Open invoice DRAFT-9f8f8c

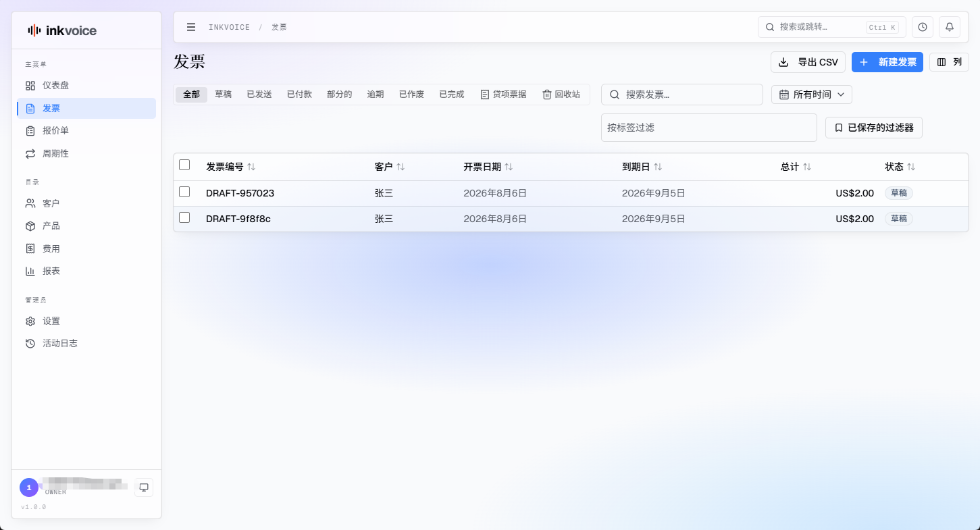tap(238, 219)
